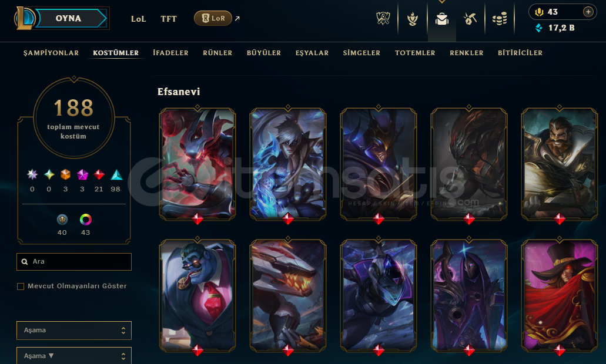Open the BİTİRİCİLER tab
This screenshot has height=364, width=606.
point(520,53)
